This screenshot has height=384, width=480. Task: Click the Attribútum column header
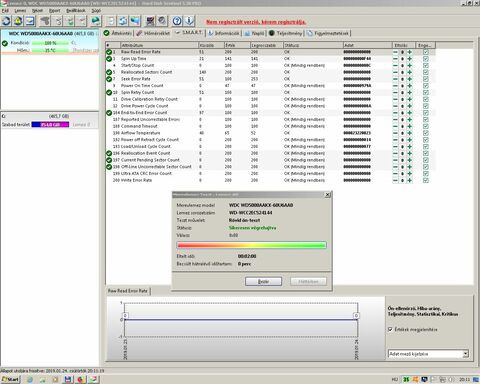click(159, 45)
